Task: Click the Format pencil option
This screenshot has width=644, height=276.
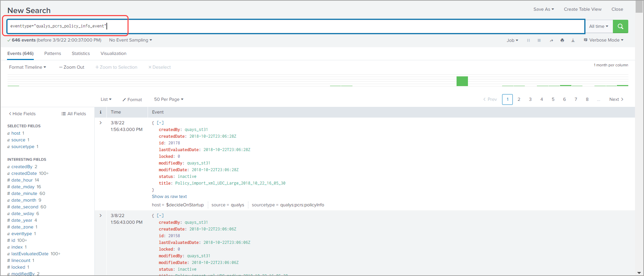Action: coord(132,99)
